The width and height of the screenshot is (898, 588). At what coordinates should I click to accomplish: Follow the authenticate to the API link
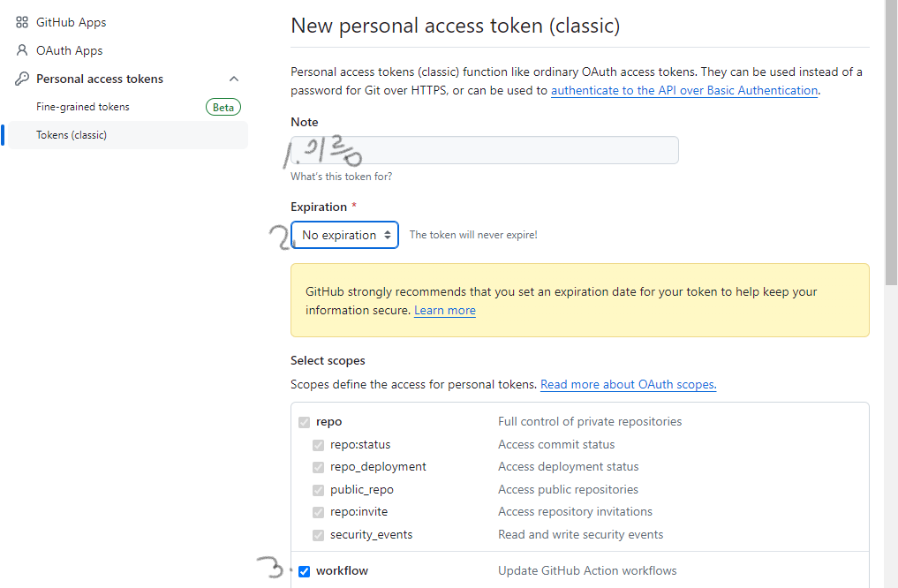pyautogui.click(x=684, y=90)
